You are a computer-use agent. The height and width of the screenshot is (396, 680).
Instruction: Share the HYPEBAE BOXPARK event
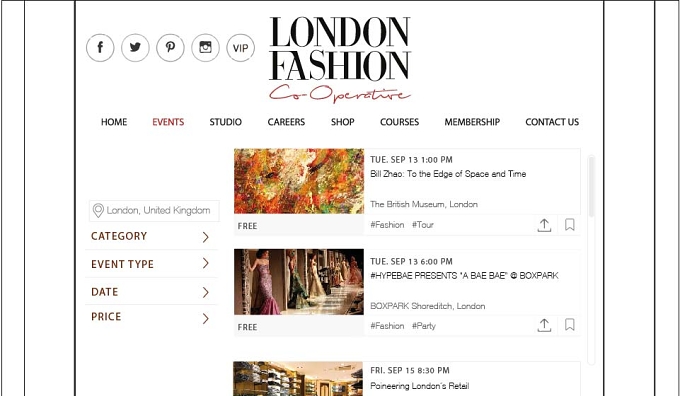(x=544, y=325)
